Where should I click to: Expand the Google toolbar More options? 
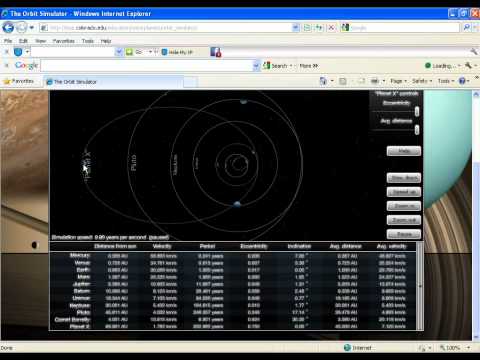309,66
